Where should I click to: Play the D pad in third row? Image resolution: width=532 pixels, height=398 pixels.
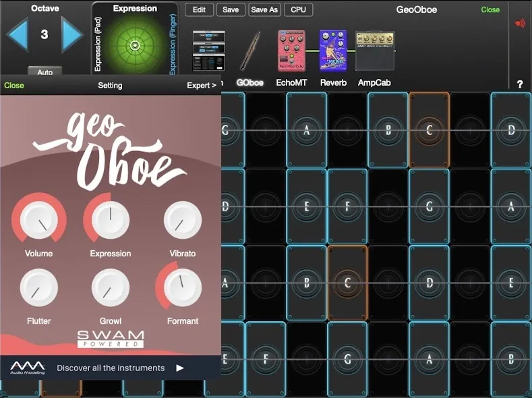[430, 283]
